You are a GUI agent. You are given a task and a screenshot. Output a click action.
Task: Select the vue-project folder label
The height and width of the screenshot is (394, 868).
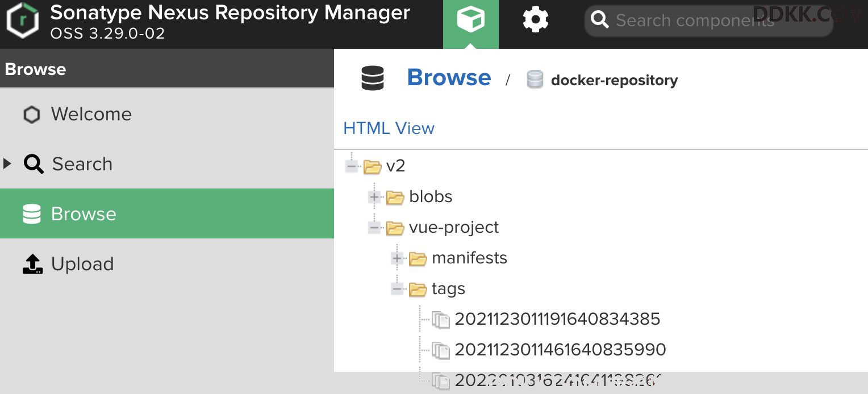(454, 228)
